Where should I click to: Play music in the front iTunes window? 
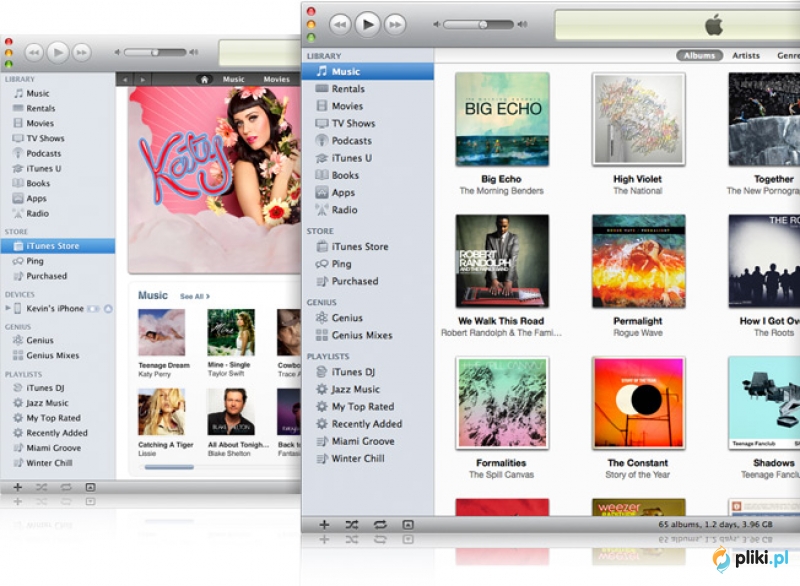click(x=368, y=24)
